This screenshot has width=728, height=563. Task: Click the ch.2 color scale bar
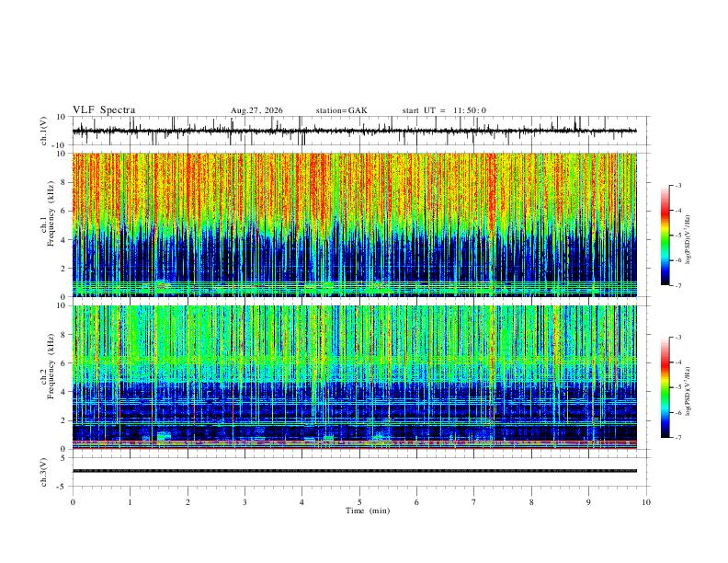coord(665,387)
